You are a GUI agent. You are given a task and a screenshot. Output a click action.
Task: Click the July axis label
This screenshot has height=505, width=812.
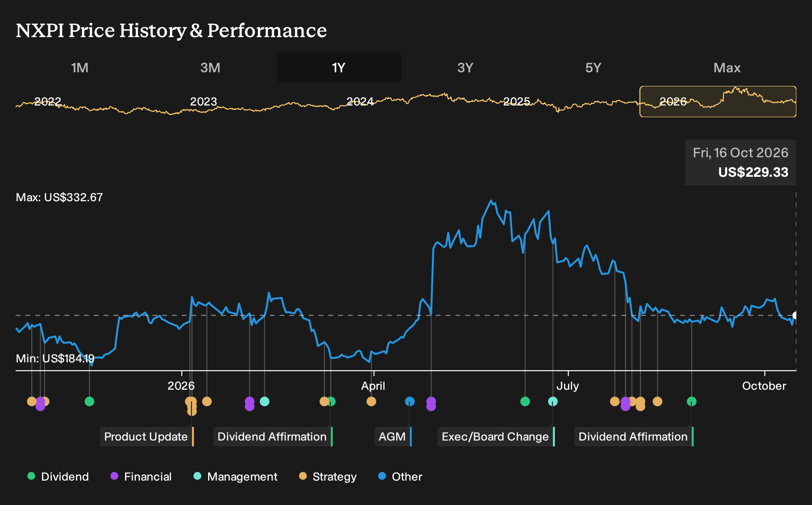[568, 386]
